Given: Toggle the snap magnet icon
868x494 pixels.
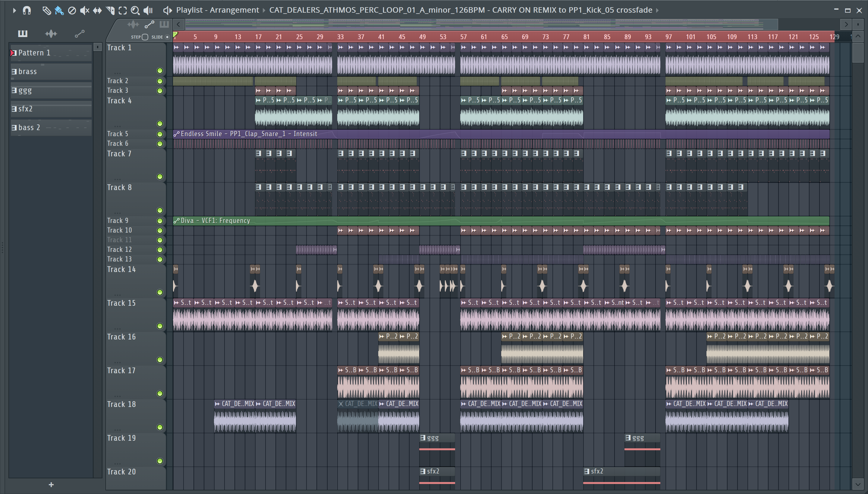Looking at the screenshot, I should point(27,11).
